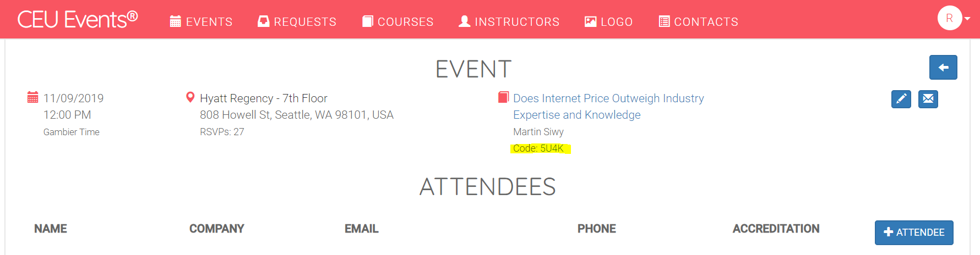The image size is (980, 255).
Task: Click the user avatar circle R
Action: coord(950,18)
